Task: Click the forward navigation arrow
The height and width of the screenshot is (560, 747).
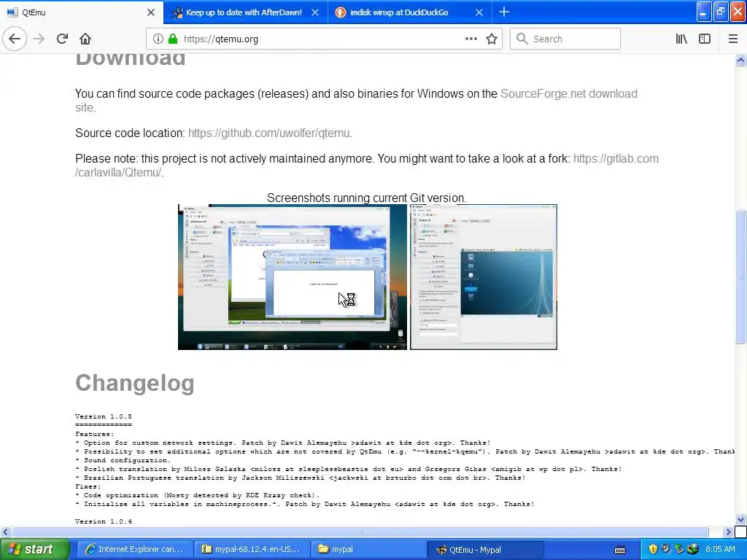Action: point(39,39)
